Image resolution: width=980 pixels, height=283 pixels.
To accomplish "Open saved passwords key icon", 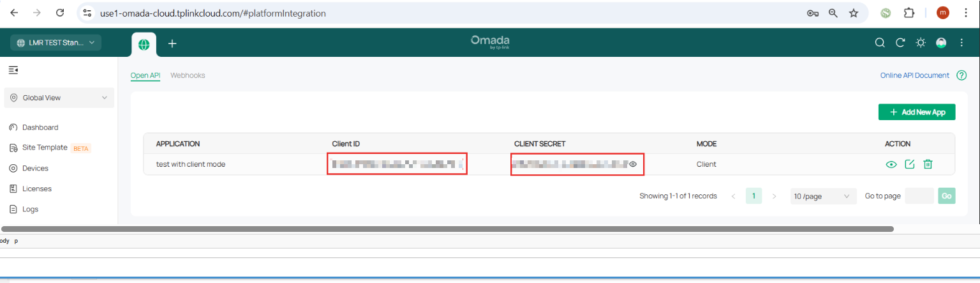I will click(813, 13).
